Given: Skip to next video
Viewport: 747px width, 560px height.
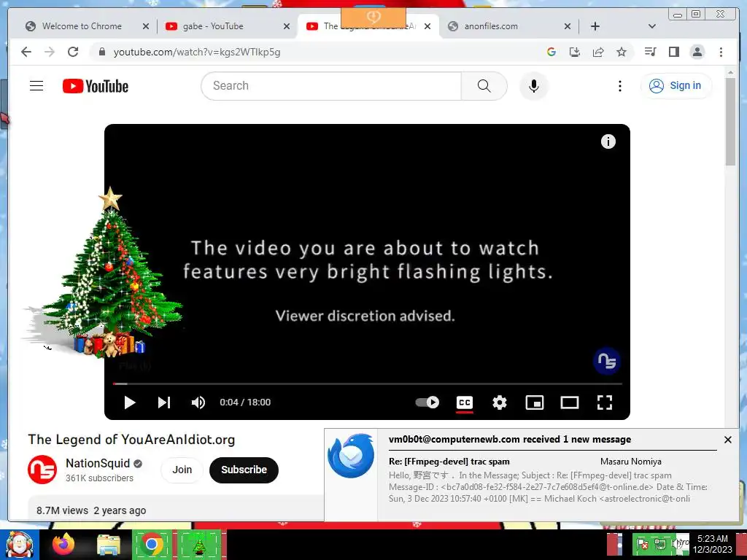Looking at the screenshot, I should tap(164, 402).
